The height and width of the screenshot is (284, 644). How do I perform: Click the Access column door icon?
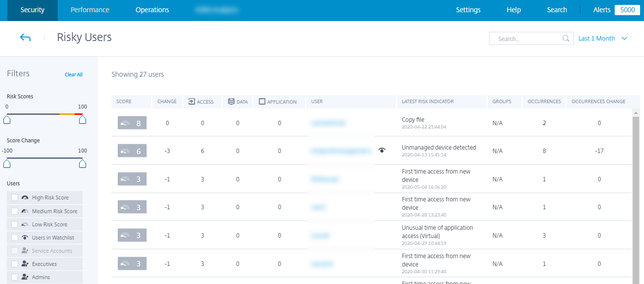click(192, 102)
